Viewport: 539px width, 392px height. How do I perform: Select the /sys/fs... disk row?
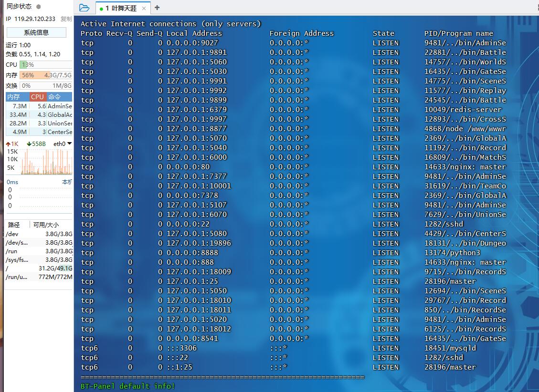point(39,260)
